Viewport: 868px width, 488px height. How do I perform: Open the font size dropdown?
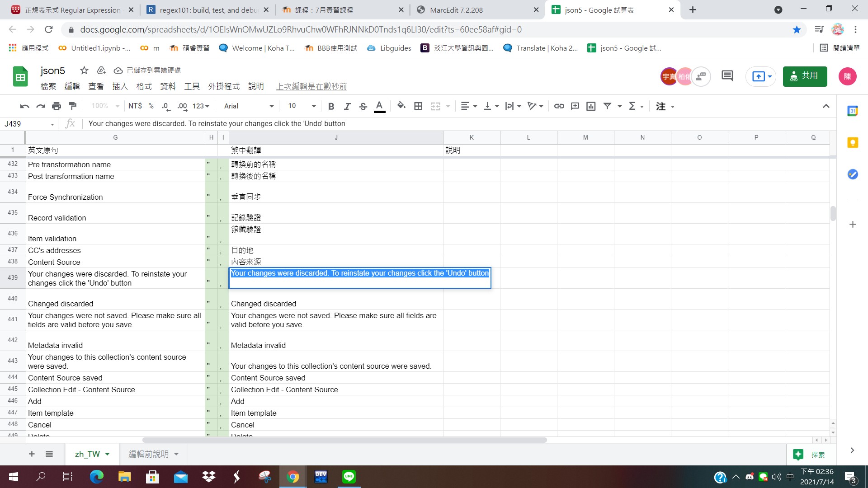point(302,106)
